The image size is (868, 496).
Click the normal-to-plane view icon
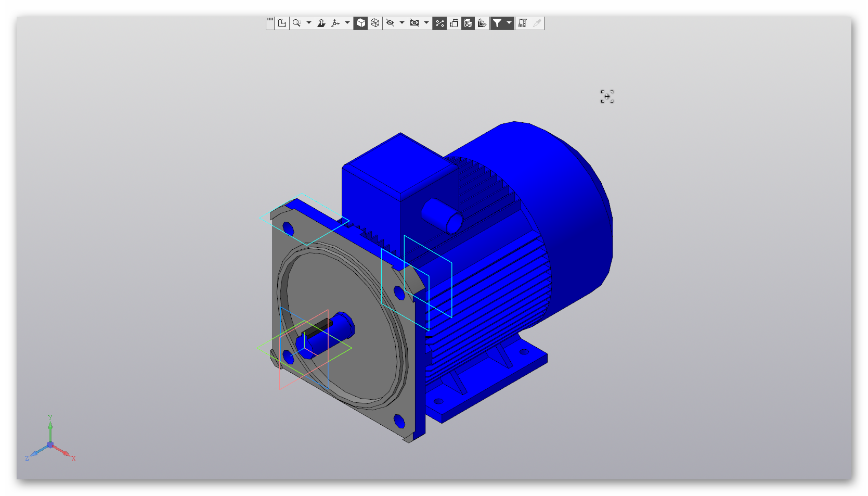click(321, 23)
